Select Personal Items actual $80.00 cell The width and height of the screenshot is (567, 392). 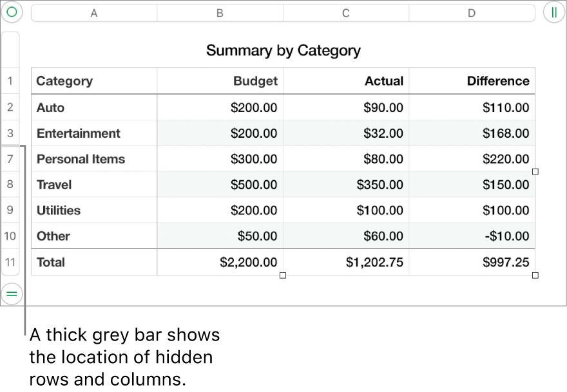coord(346,159)
